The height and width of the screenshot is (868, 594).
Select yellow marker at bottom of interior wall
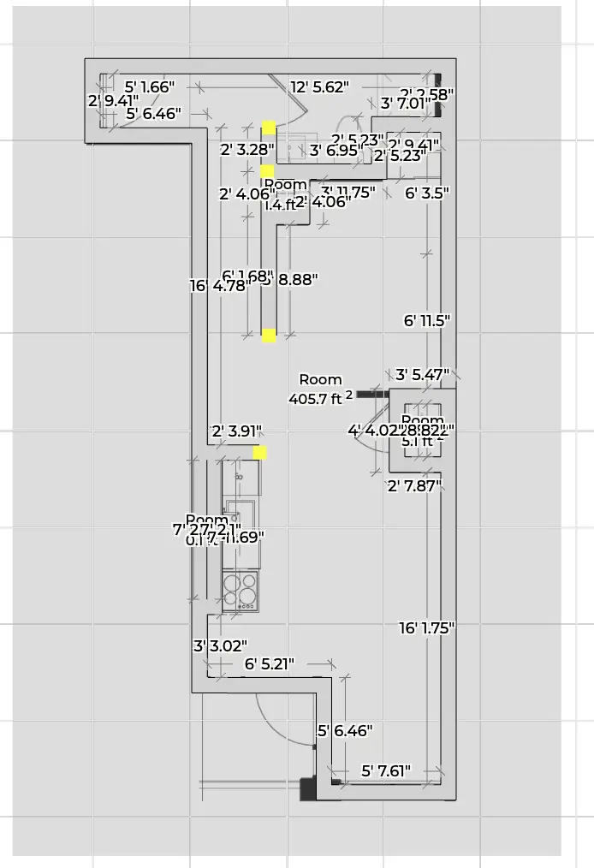point(269,335)
